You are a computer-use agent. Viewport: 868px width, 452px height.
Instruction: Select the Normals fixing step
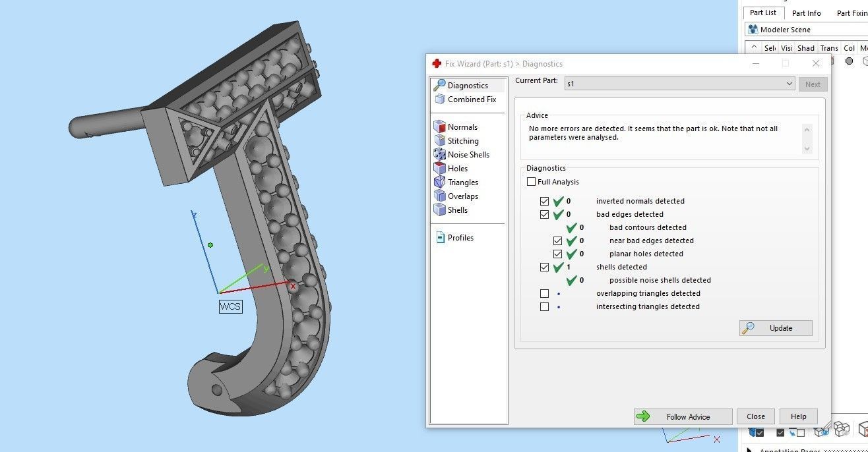(x=456, y=127)
